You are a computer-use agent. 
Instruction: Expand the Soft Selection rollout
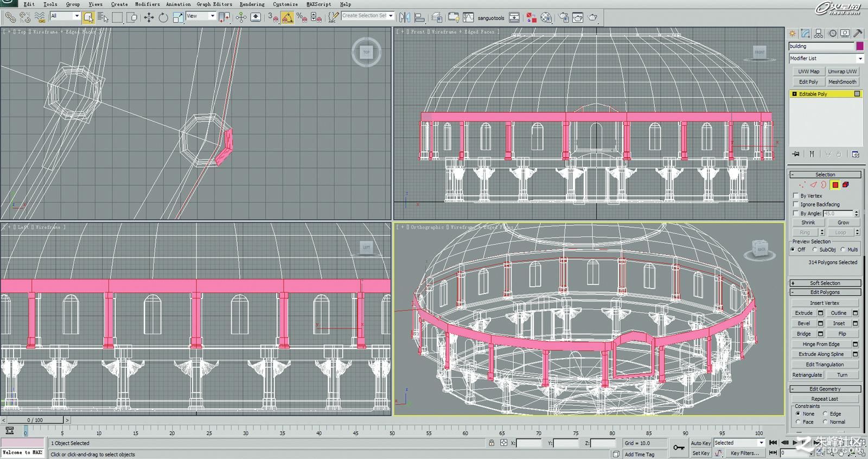point(825,283)
